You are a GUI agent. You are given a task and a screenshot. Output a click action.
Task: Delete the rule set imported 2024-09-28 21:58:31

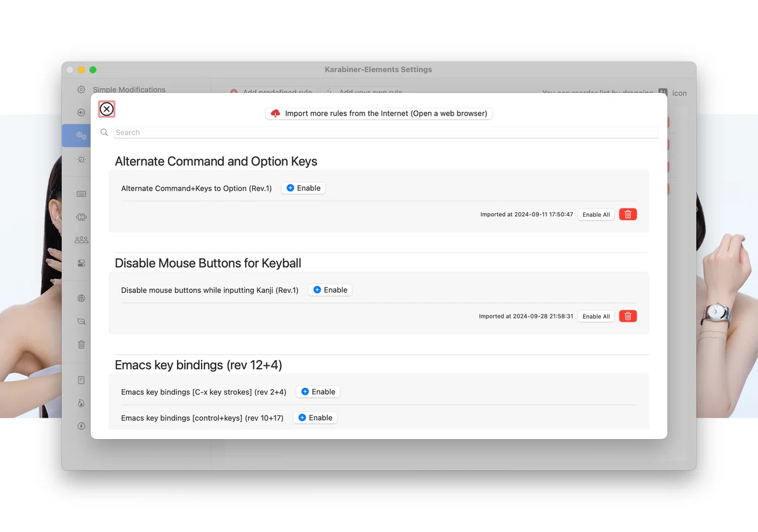(x=628, y=317)
